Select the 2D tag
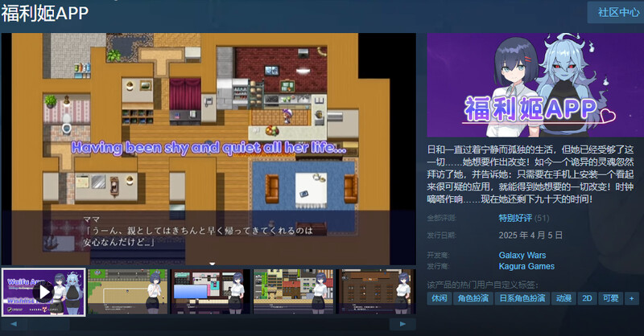Image resolution: width=644 pixels, height=336 pixels. pos(588,298)
